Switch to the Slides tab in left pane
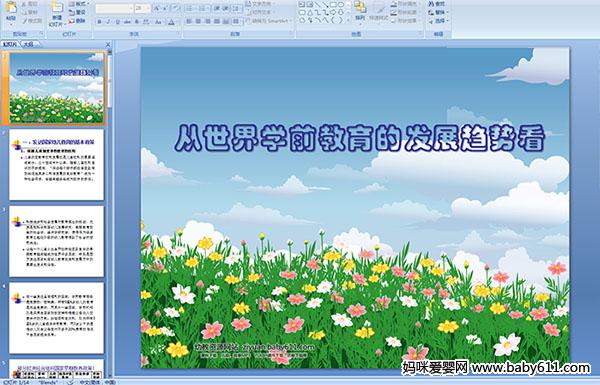 pyautogui.click(x=10, y=44)
